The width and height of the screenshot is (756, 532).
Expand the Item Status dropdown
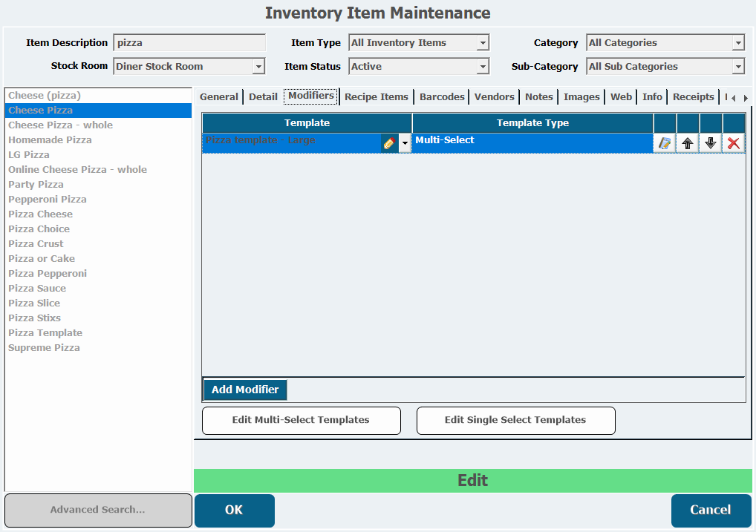(483, 67)
